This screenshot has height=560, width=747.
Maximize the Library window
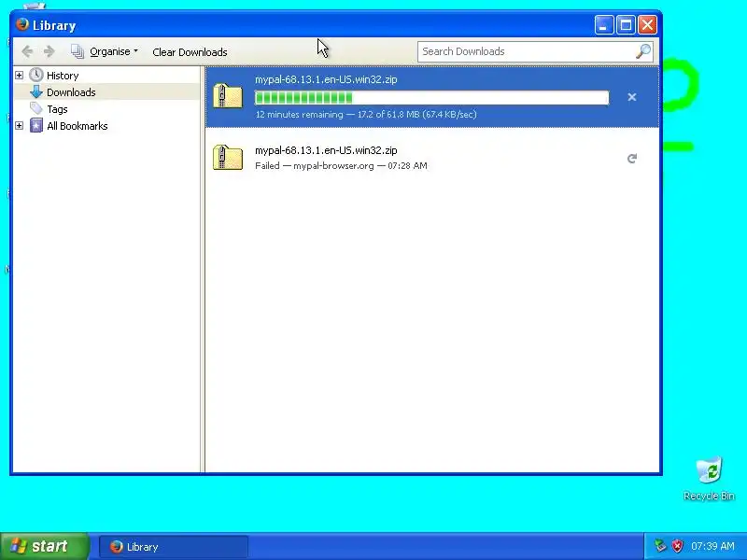coord(626,25)
